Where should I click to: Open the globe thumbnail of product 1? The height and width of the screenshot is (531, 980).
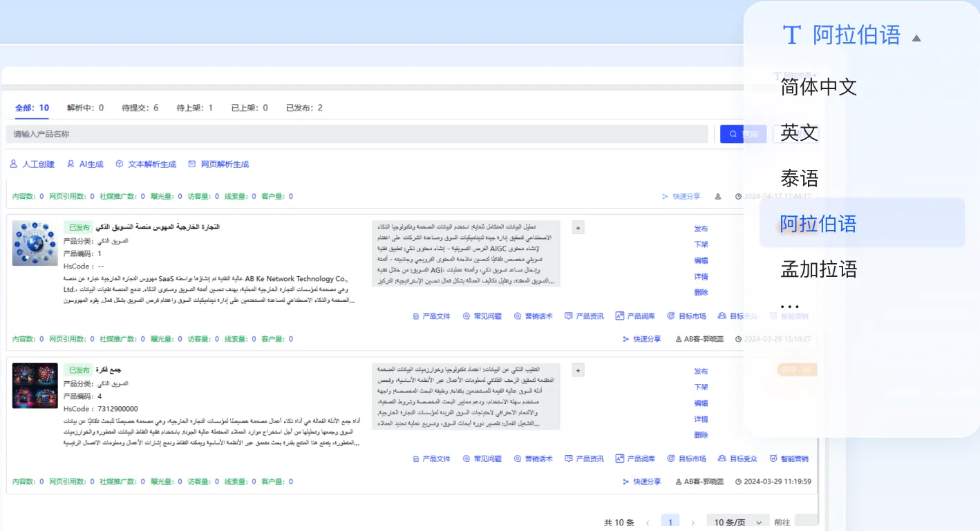(35, 244)
